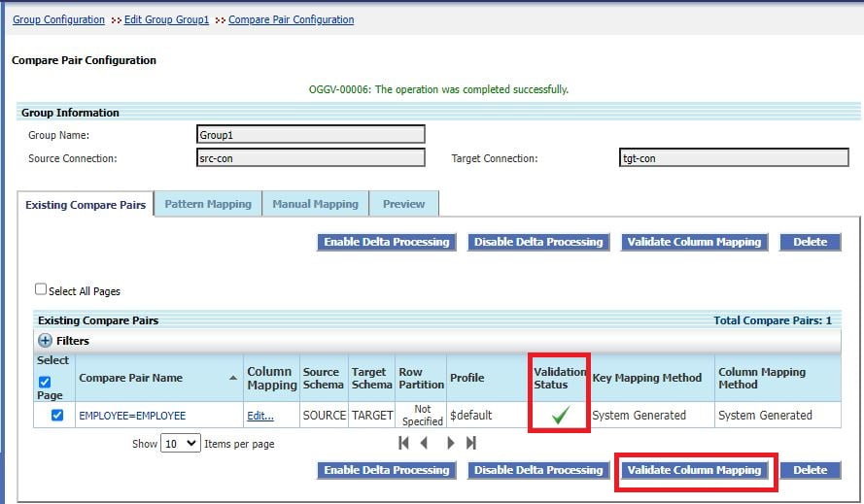Screen dimensions: 864x504
Task: Click the green validation checkmark
Action: (561, 415)
